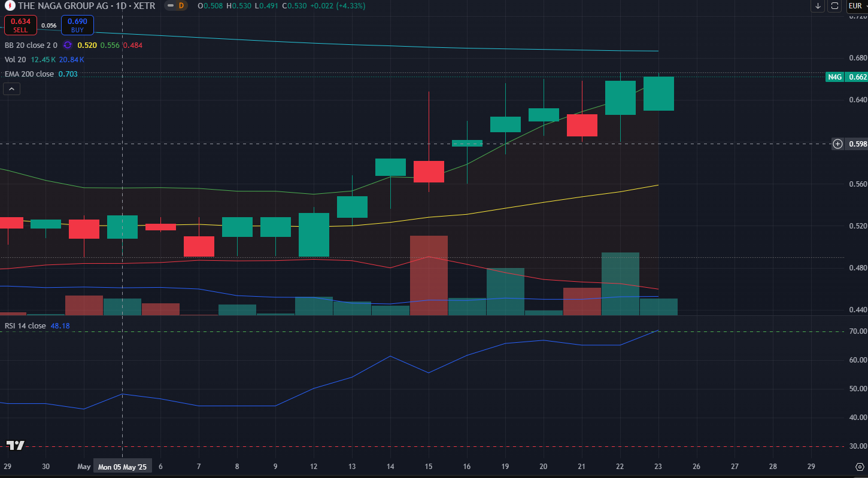Click the green candlestick for 23 May
This screenshot has width=868, height=478.
point(658,93)
